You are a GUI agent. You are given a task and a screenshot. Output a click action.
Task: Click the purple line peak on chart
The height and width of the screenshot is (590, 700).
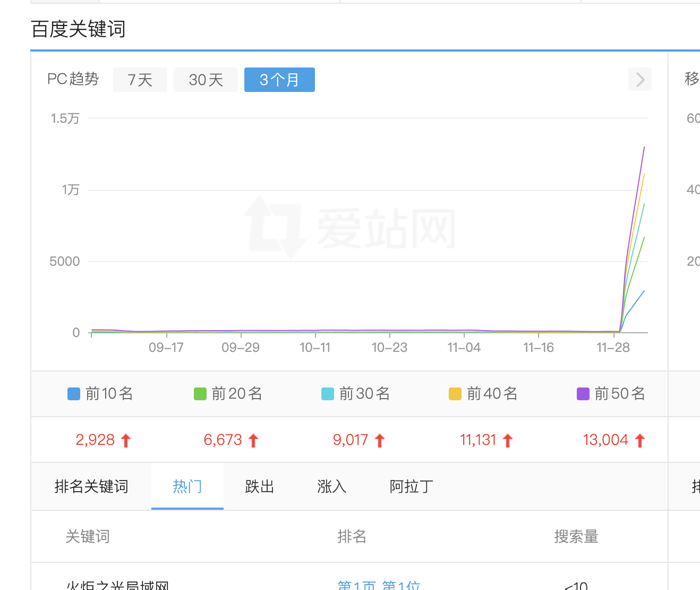pyautogui.click(x=644, y=148)
